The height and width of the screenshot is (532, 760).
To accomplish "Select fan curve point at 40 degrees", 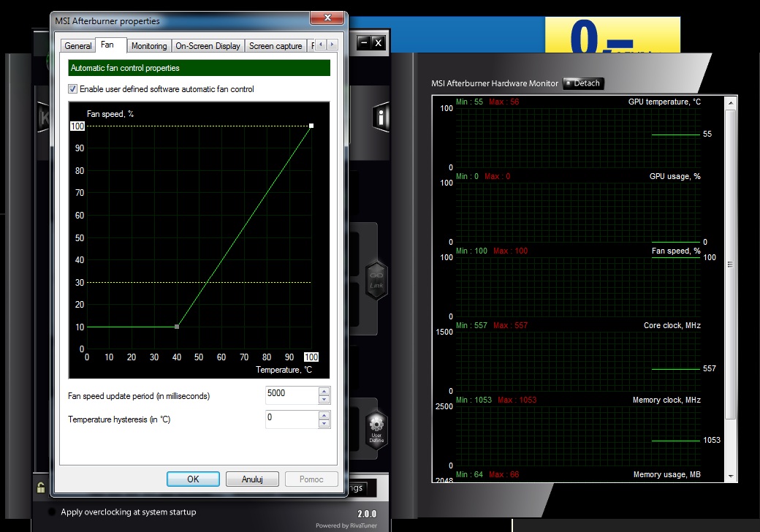I will (x=177, y=327).
